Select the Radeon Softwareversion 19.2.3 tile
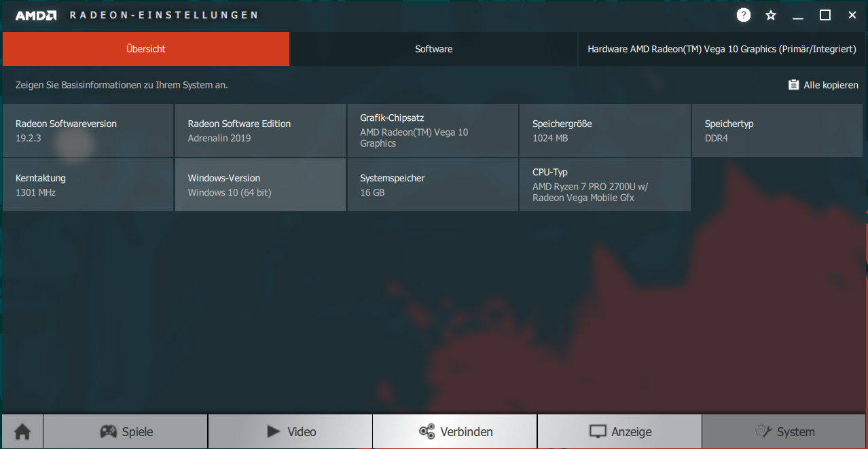Image resolution: width=868 pixels, height=449 pixels. 88,130
